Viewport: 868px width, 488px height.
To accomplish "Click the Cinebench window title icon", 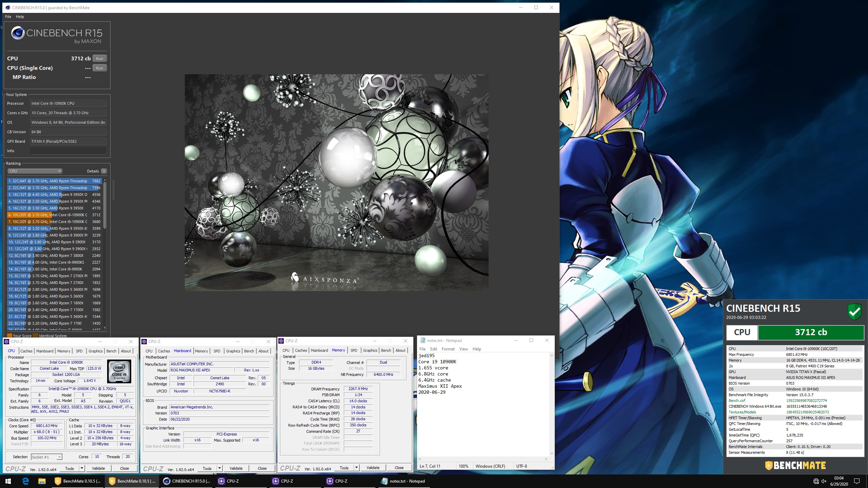I will pyautogui.click(x=8, y=7).
